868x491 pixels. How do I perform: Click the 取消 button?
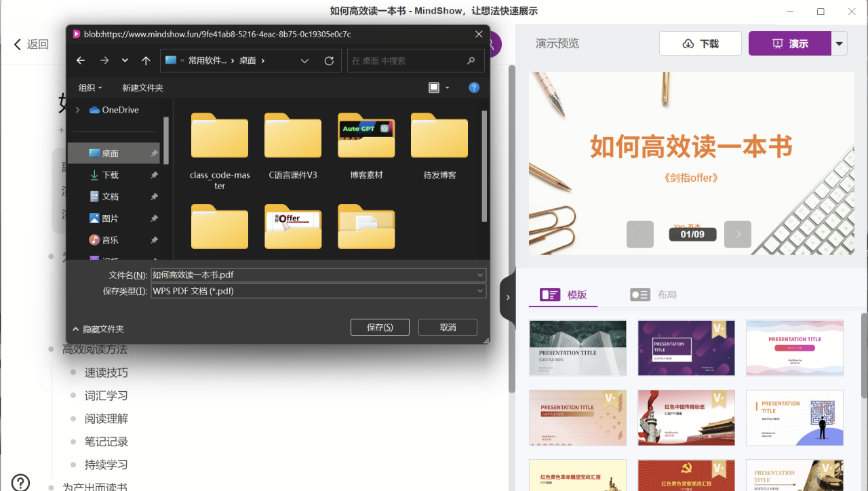click(448, 327)
